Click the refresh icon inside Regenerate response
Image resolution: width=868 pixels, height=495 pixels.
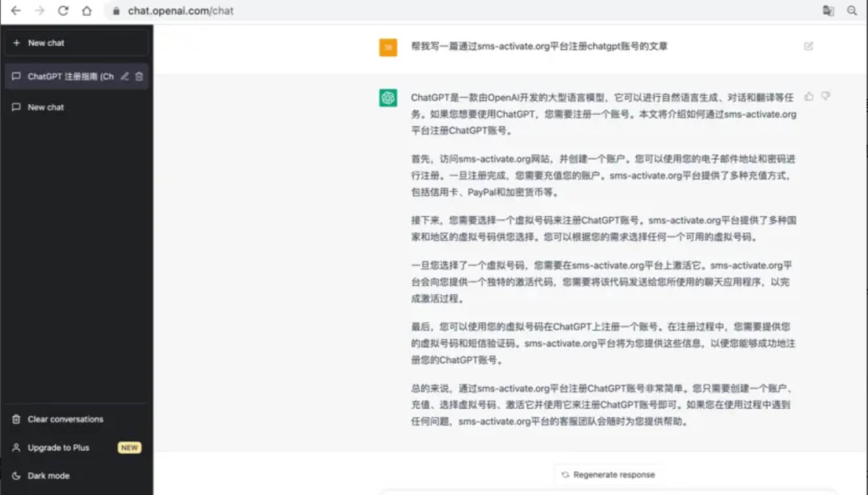pos(565,475)
